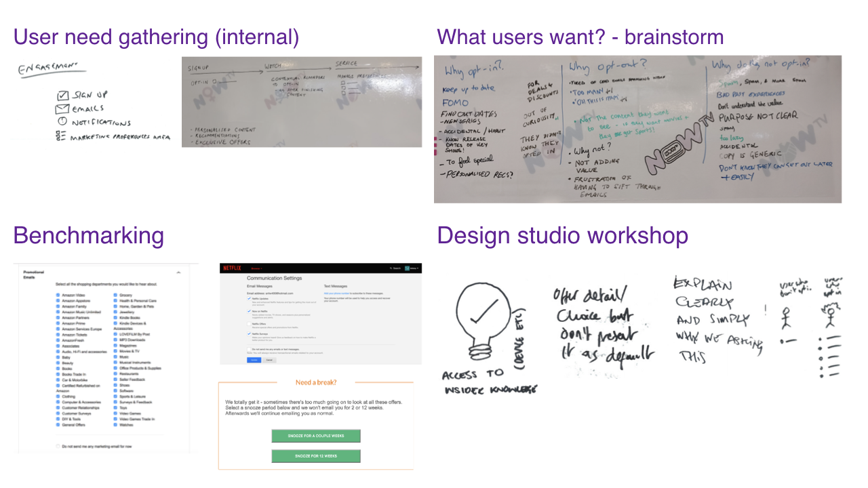Image resolution: width=868 pixels, height=488 pixels.
Task: Click the sketched Sign Up checkbox icon
Action: 62,96
